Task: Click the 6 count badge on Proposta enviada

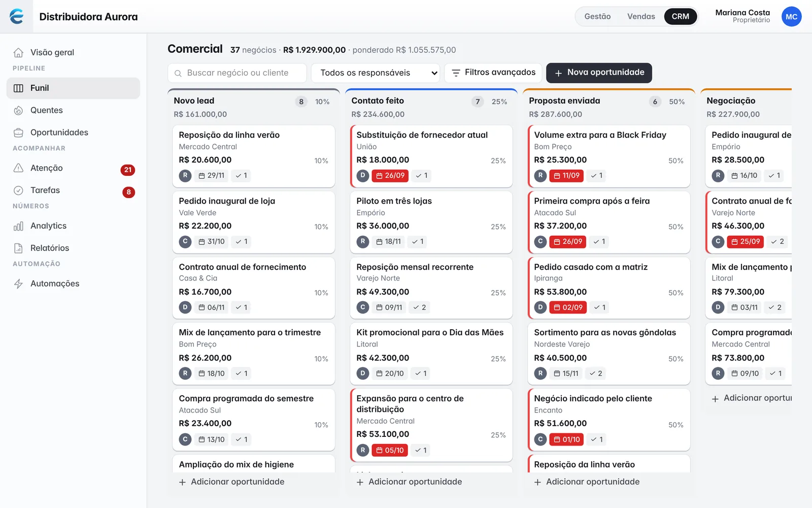Action: 655,102
